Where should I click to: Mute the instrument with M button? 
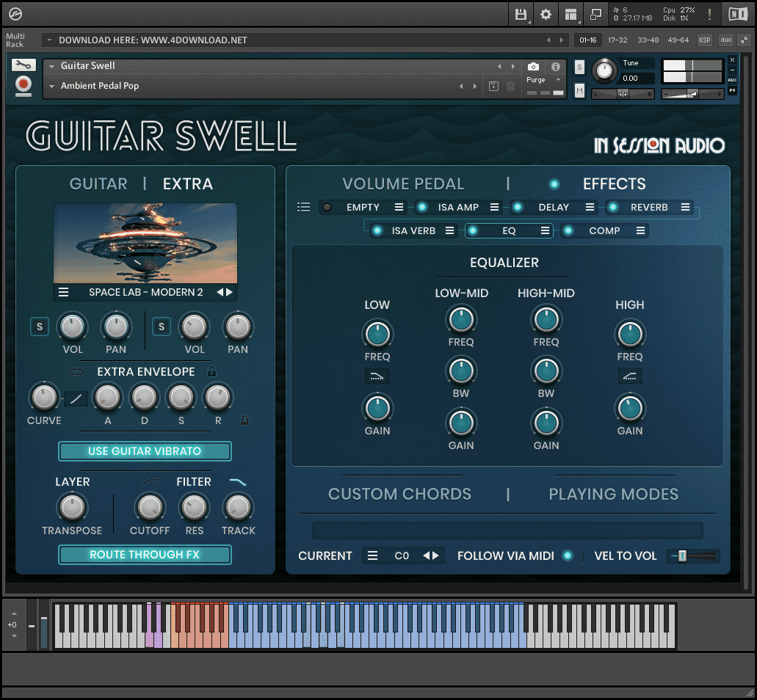tap(579, 90)
